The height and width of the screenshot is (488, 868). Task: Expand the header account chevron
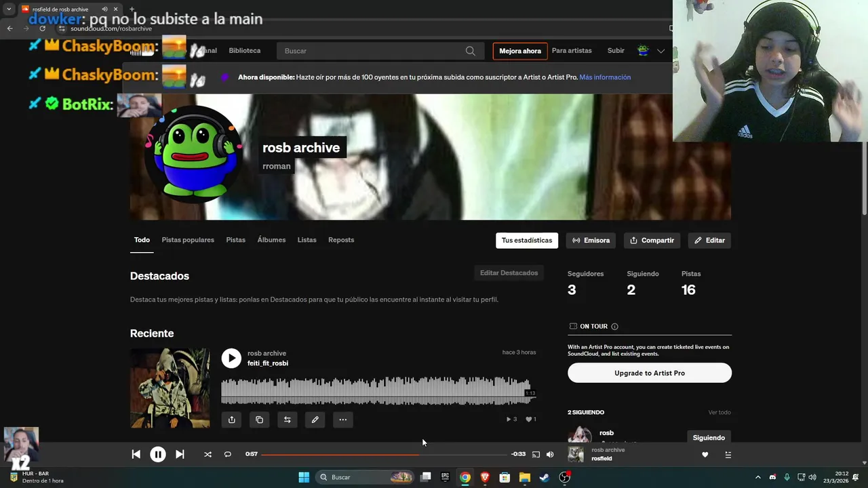point(660,51)
